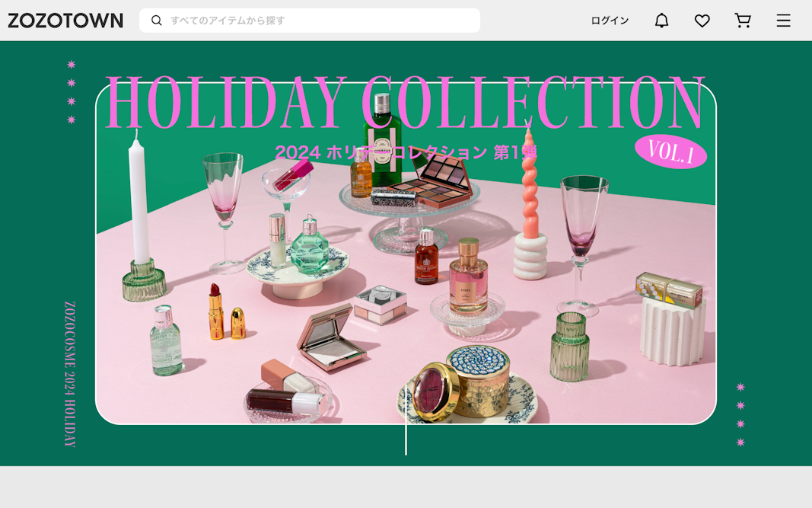Click the HOLIDAY COLLECTION headline
The height and width of the screenshot is (508, 812).
tap(405, 102)
